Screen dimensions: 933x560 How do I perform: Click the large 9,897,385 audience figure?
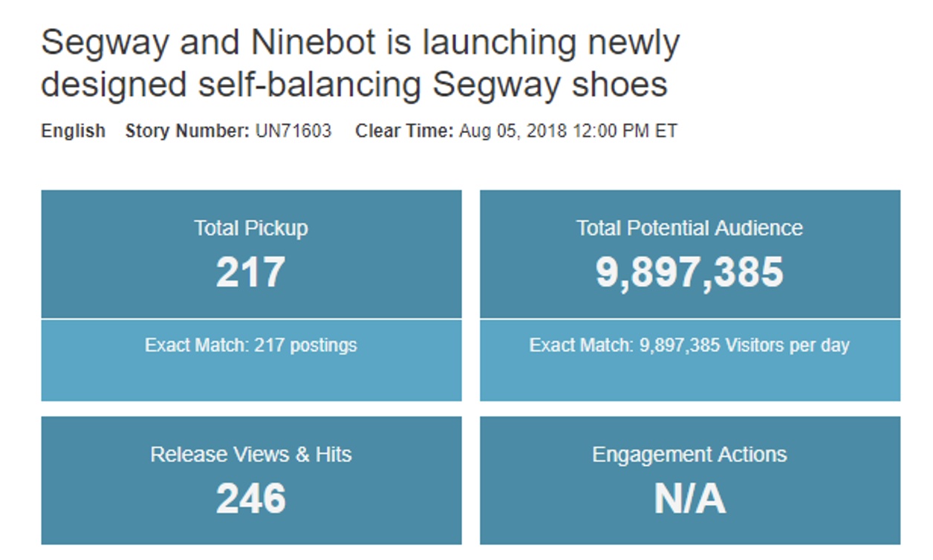point(690,272)
